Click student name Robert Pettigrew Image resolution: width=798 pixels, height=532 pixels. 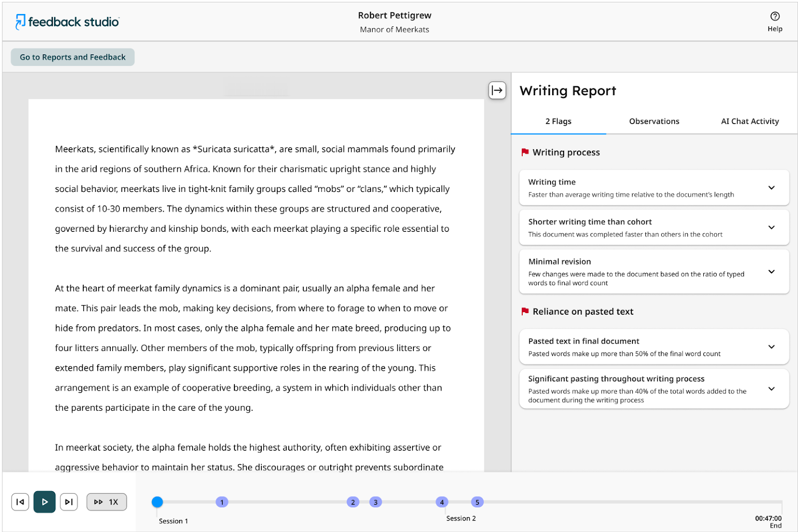[x=395, y=15]
